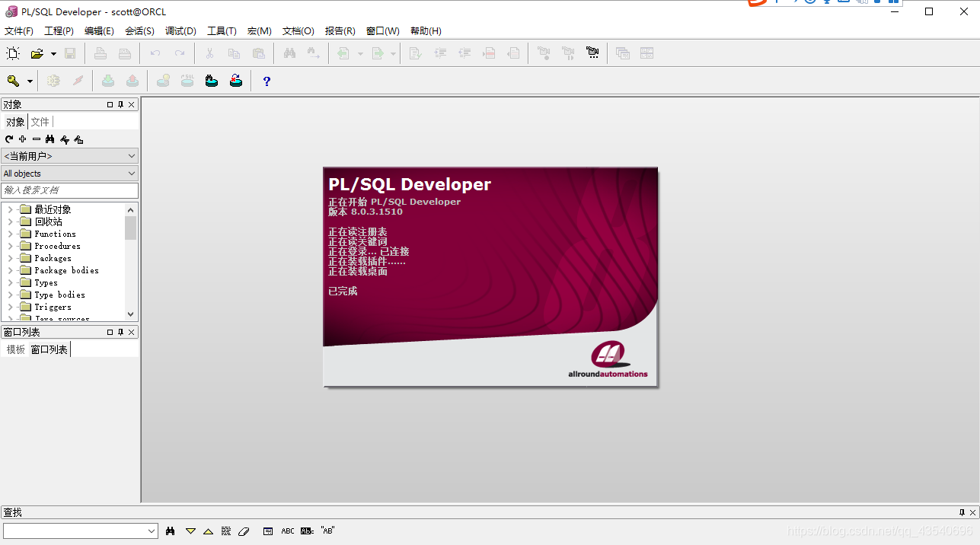Expand the Packages folder
980x545 pixels.
[x=11, y=258]
